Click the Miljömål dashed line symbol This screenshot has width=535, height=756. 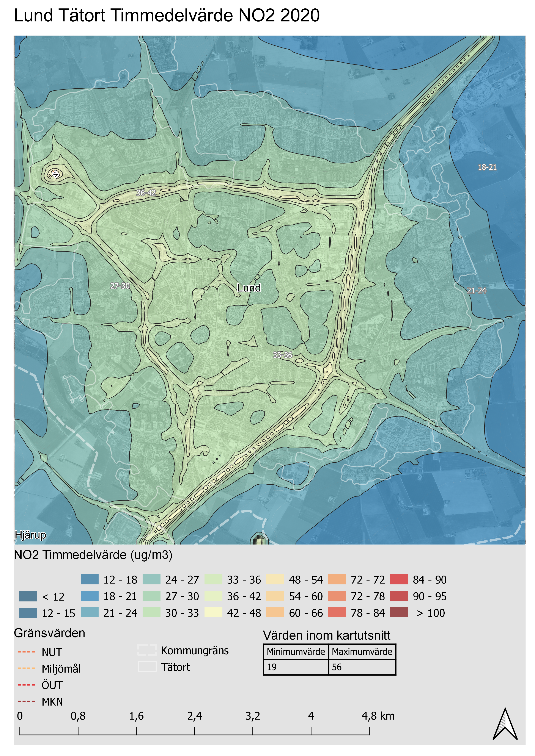coord(26,668)
